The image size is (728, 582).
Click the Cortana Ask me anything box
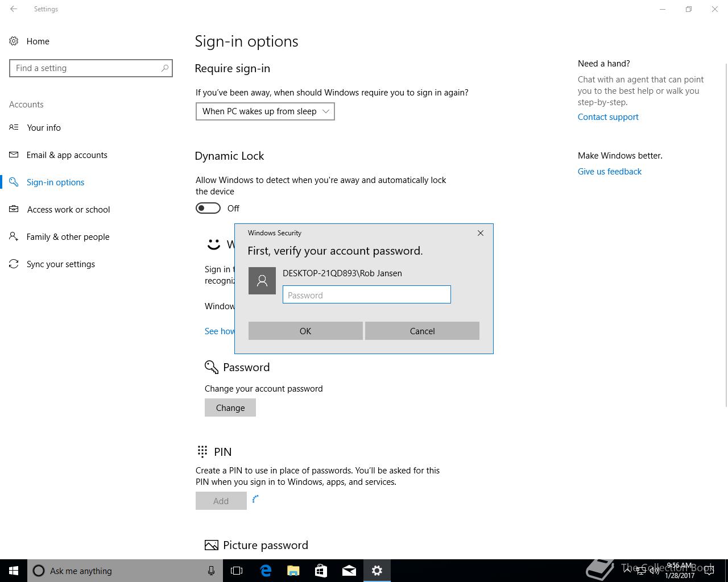[x=125, y=571]
